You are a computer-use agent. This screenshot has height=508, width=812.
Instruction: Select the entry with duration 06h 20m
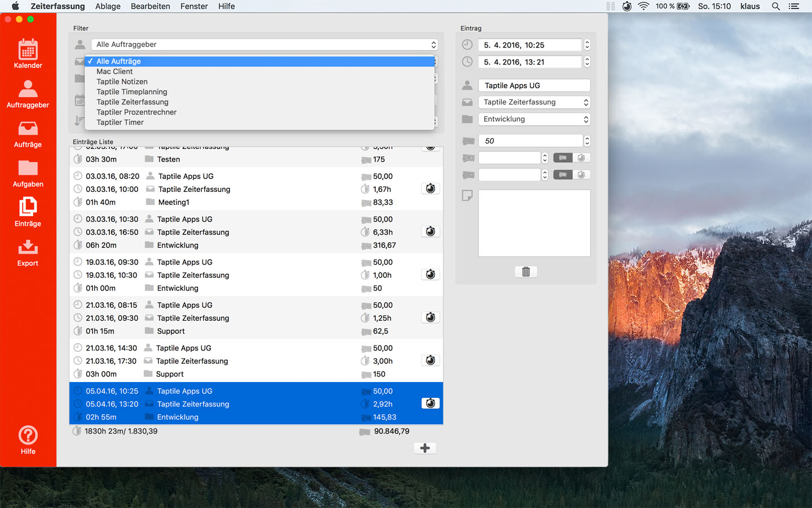[256, 232]
